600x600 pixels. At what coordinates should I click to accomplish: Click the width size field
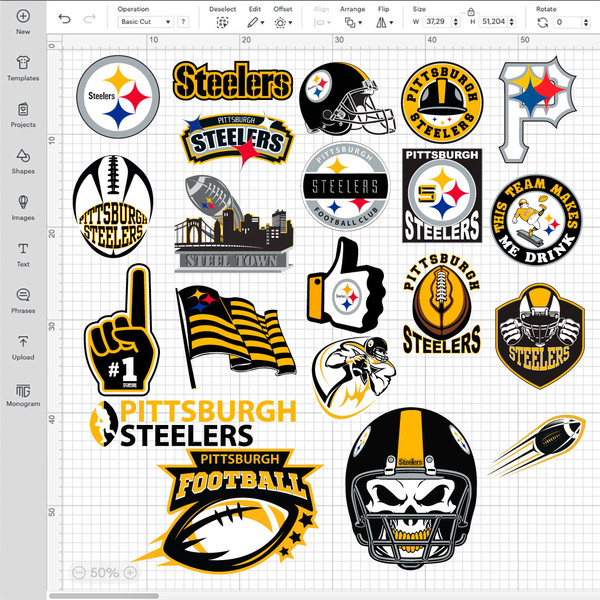436,22
